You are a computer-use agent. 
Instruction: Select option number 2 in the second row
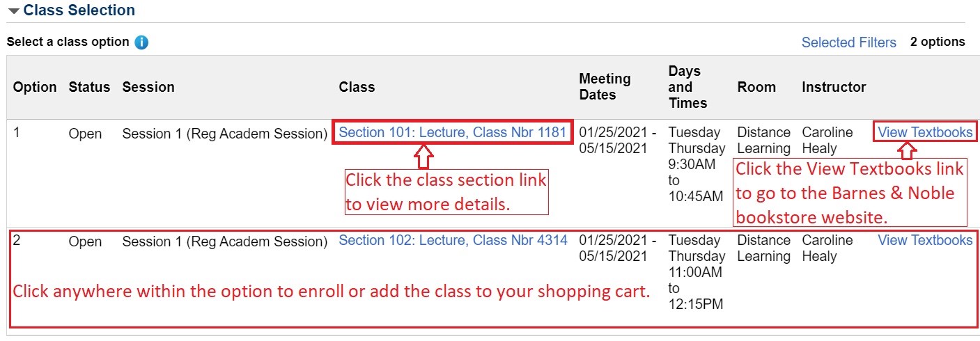18,241
